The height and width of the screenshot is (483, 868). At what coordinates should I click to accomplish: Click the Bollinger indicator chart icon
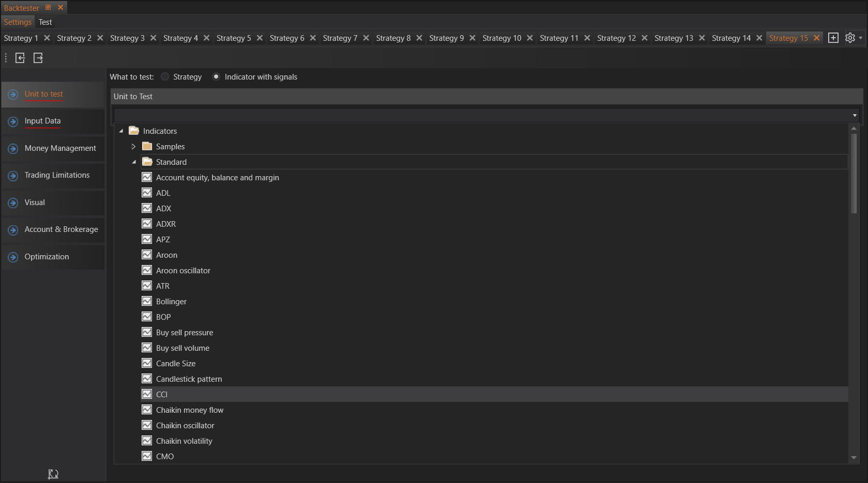[147, 301]
